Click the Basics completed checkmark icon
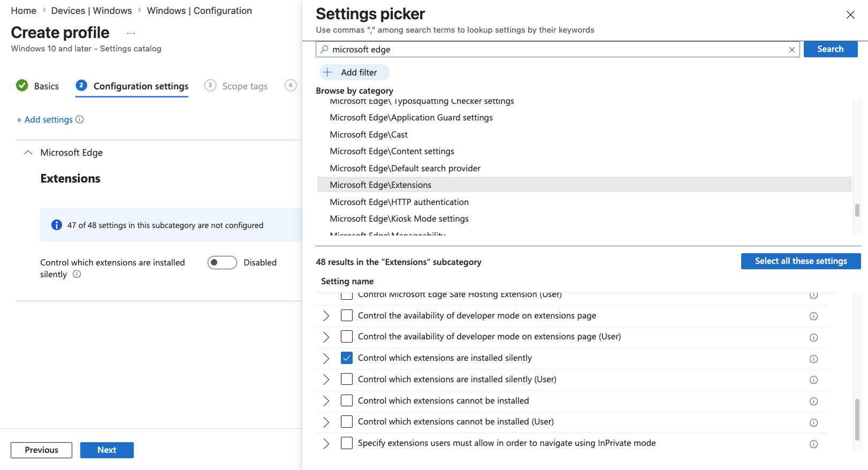Image resolution: width=868 pixels, height=470 pixels. 22,86
